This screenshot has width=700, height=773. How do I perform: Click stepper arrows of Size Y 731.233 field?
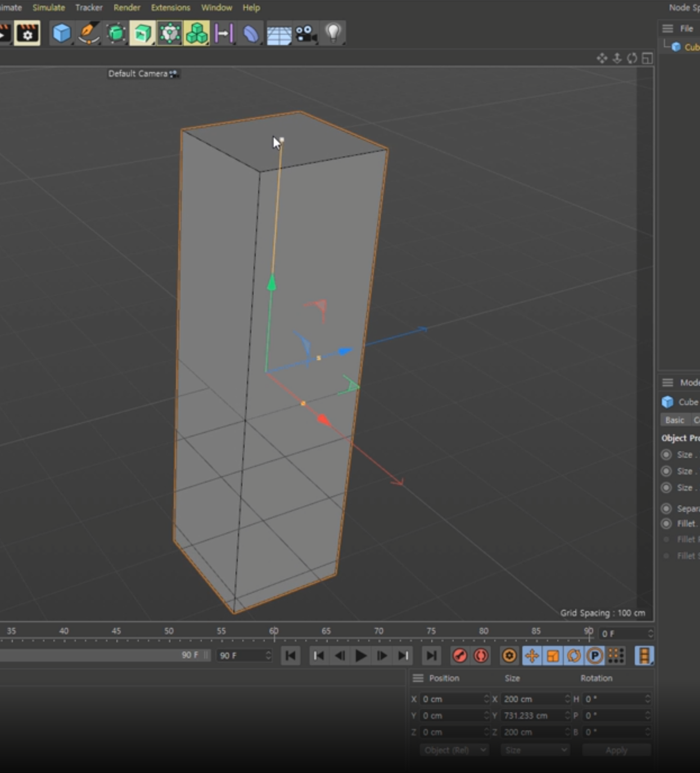tap(567, 716)
